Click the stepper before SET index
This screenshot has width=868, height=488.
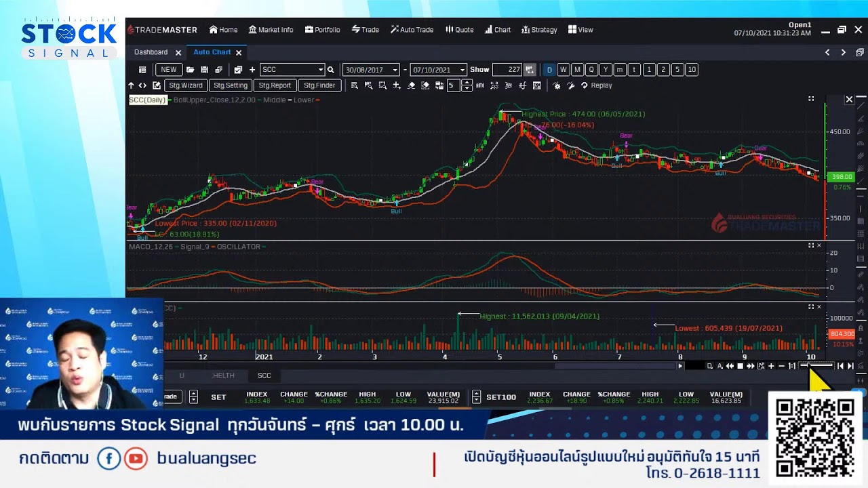point(193,396)
